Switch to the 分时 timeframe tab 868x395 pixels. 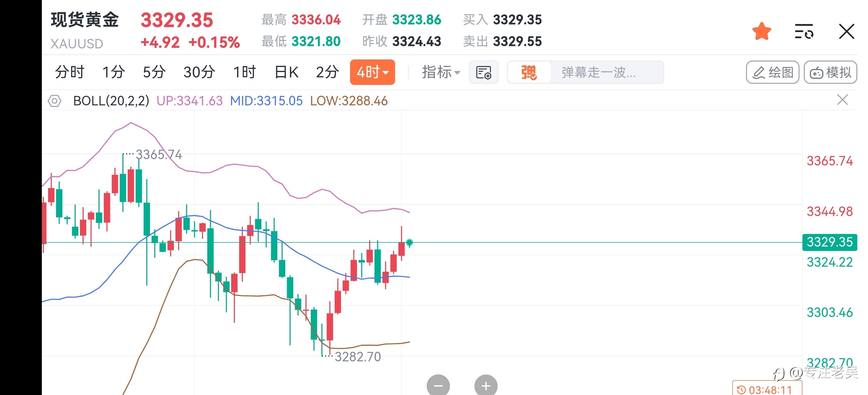tap(70, 72)
